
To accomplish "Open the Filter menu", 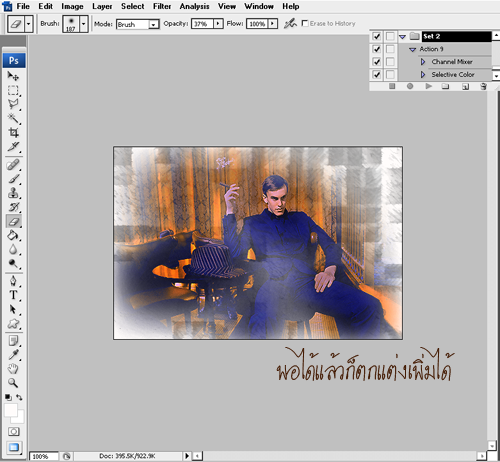I will click(162, 6).
